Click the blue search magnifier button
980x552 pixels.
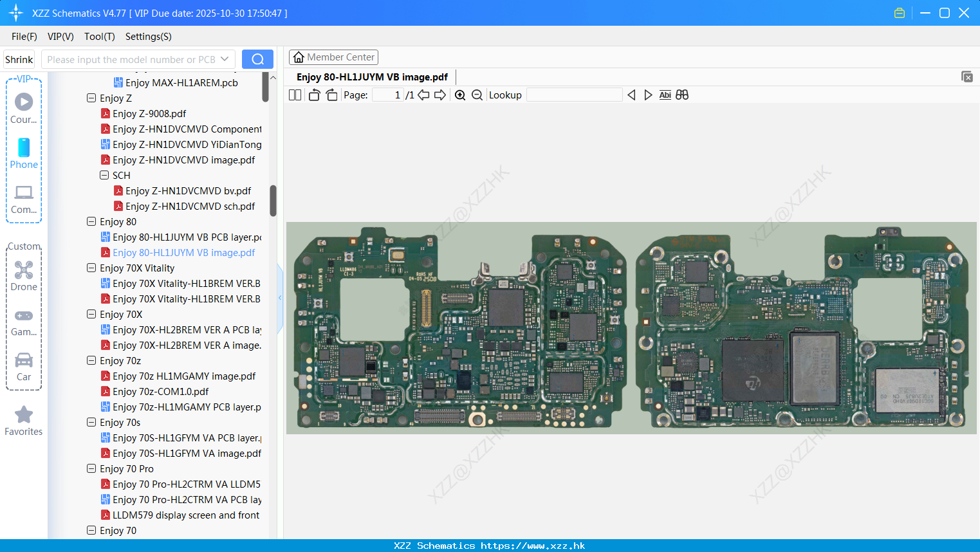(257, 59)
